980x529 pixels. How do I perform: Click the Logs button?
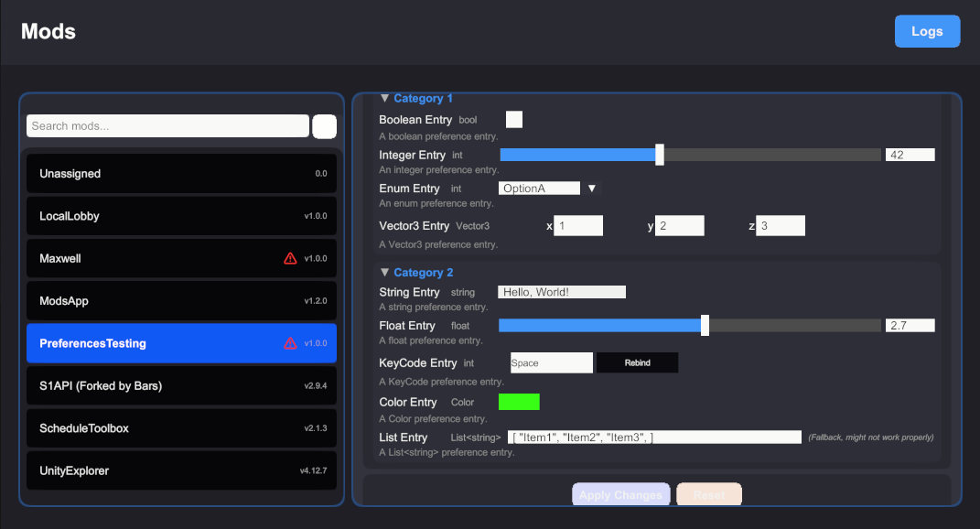pos(927,30)
